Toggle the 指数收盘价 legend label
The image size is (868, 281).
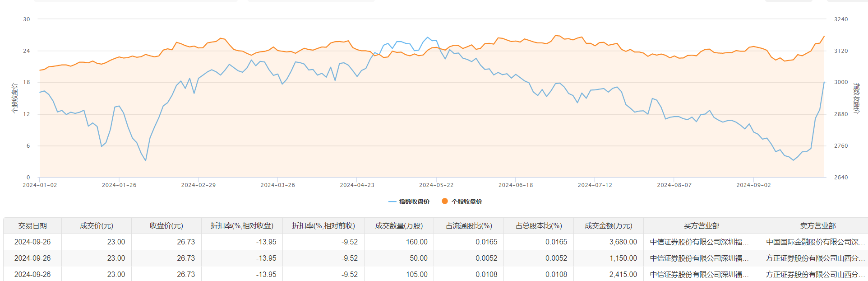pyautogui.click(x=414, y=201)
